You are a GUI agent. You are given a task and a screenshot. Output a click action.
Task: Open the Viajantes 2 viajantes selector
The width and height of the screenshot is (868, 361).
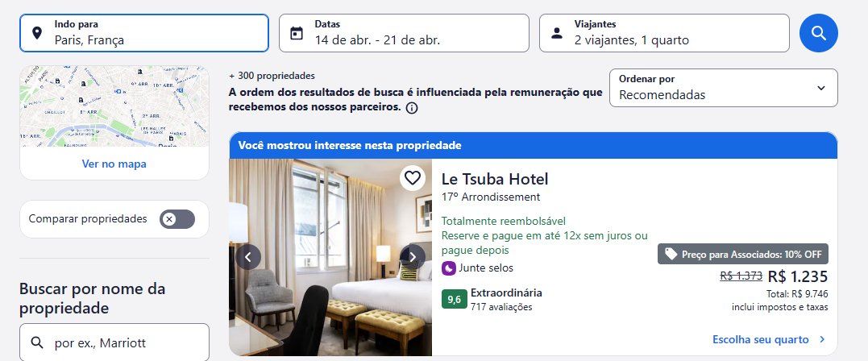[664, 33]
